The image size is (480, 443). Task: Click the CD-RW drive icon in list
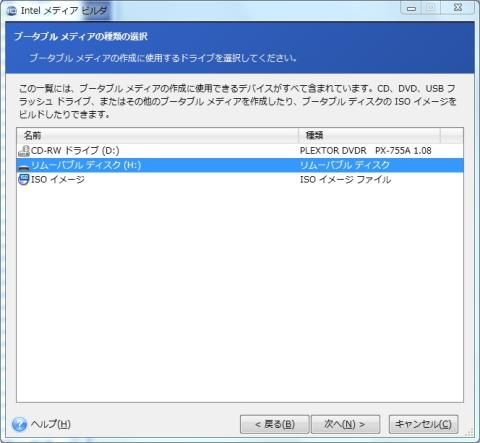tap(24, 151)
